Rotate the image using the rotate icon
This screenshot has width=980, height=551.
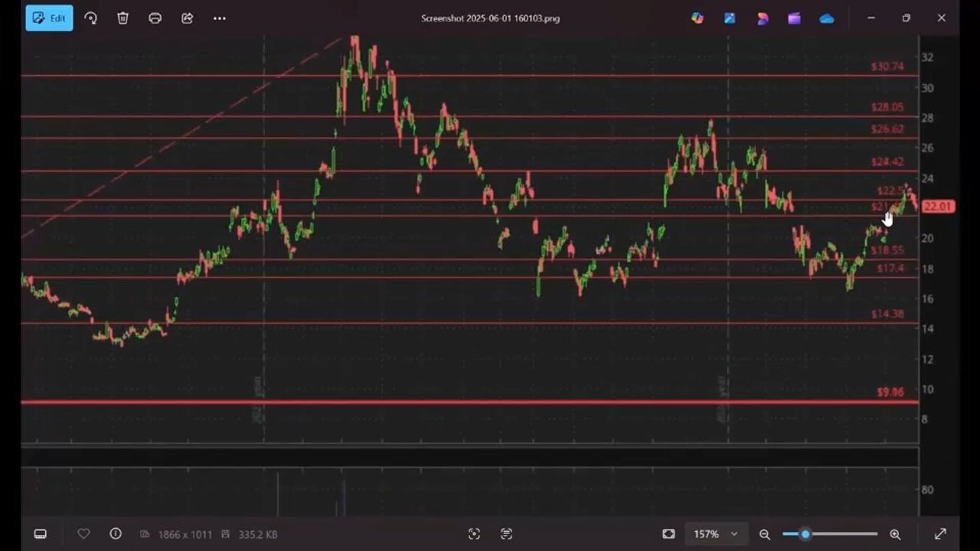91,18
